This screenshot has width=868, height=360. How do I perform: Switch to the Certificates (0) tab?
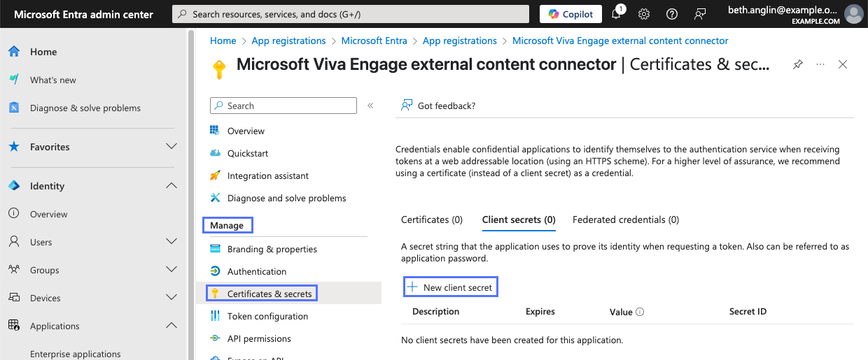point(432,219)
